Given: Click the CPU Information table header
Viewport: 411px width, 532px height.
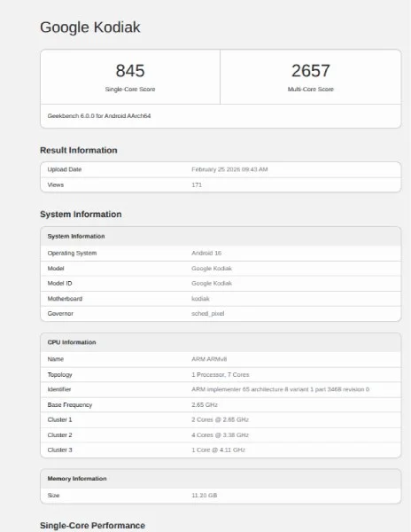Looking at the screenshot, I should pyautogui.click(x=72, y=342).
